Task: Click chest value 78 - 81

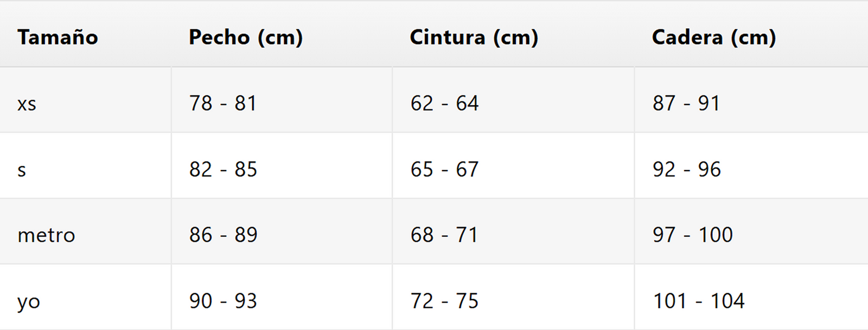Action: (222, 103)
